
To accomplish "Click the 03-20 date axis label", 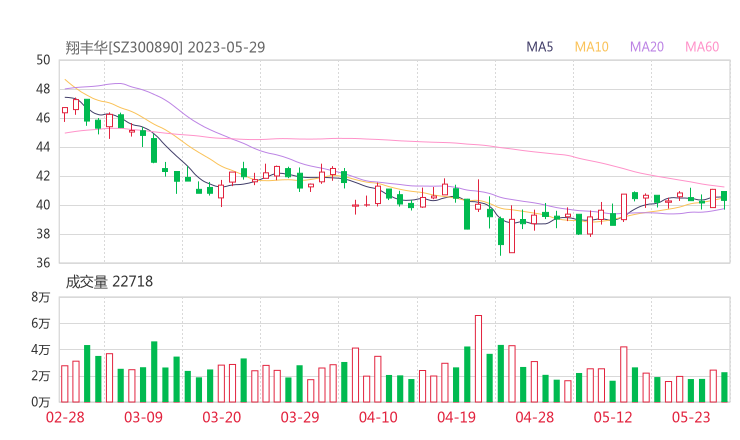I will tap(222, 417).
